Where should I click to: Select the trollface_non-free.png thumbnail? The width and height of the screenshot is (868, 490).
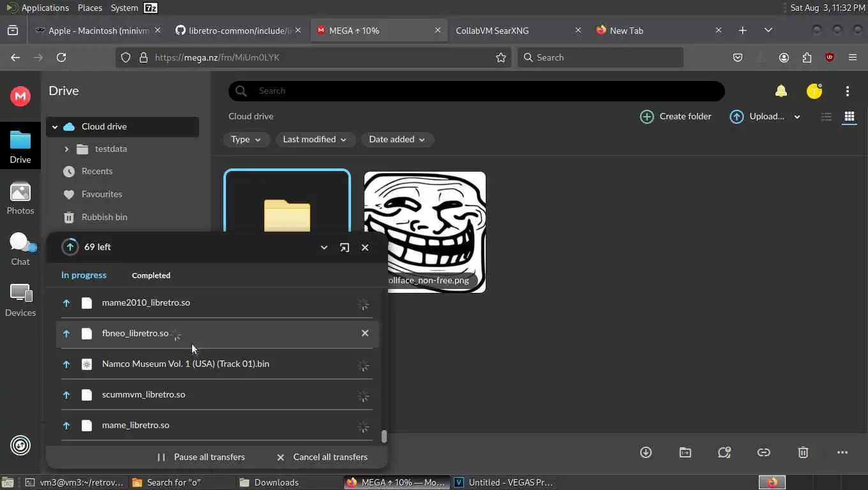click(425, 232)
